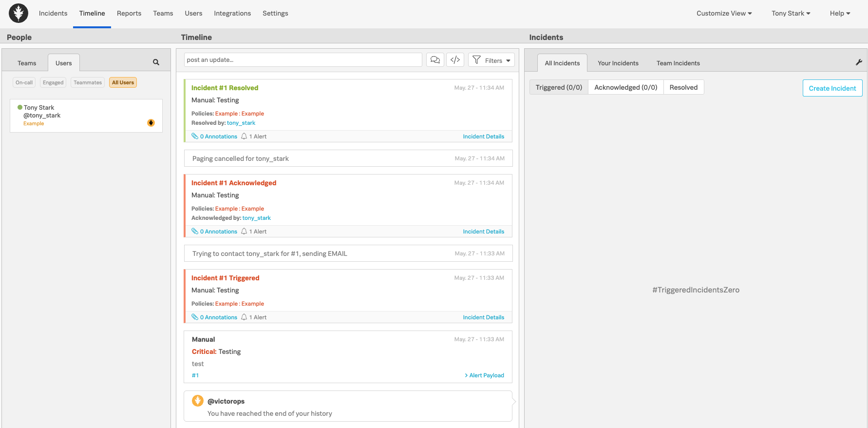Open 0 Annotations on the Acknowledged incident
The image size is (868, 428).
pyautogui.click(x=219, y=232)
